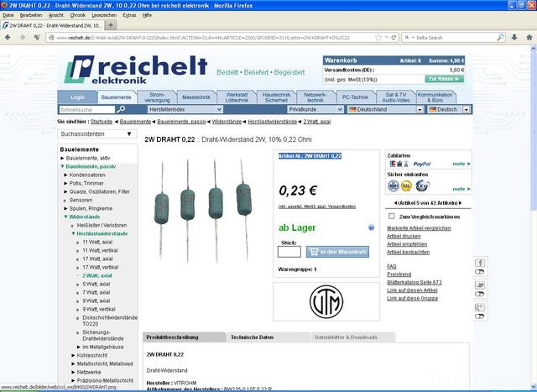Click the Facebook share icon
This screenshot has width=537, height=392.
[x=480, y=263]
